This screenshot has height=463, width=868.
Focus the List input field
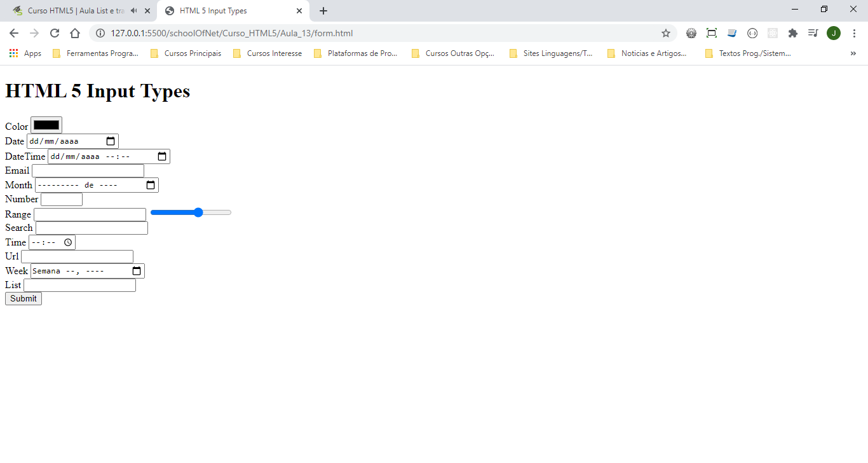point(79,285)
